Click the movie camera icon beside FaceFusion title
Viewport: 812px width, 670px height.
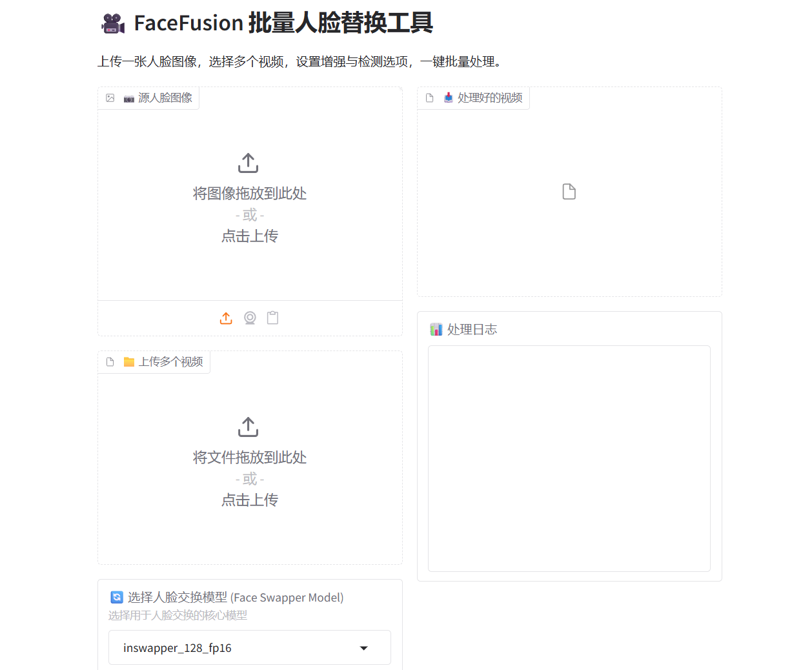point(113,23)
